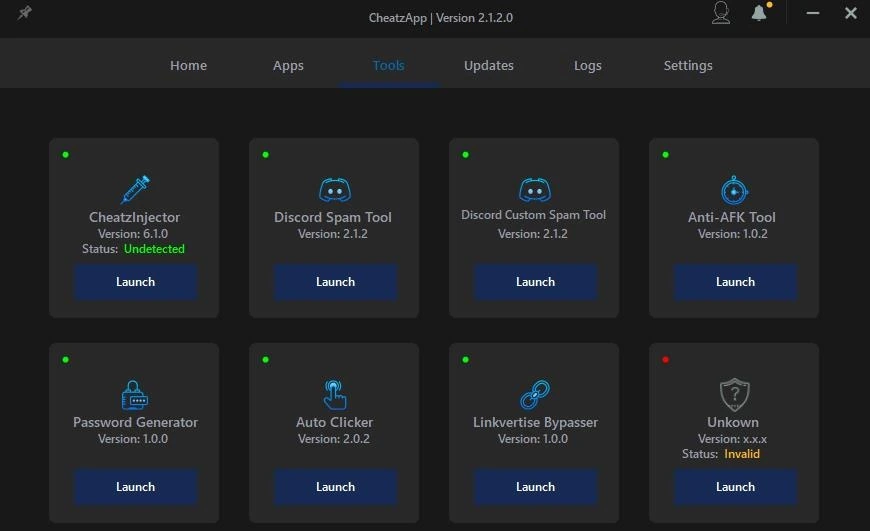Open the user profile icon

click(x=721, y=13)
